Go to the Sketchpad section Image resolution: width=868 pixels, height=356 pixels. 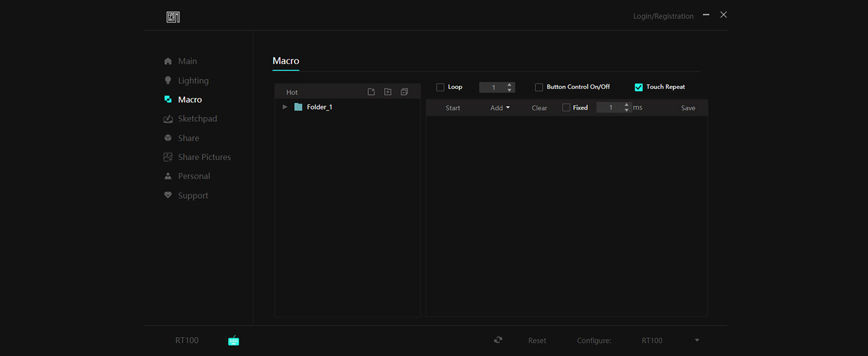point(197,119)
